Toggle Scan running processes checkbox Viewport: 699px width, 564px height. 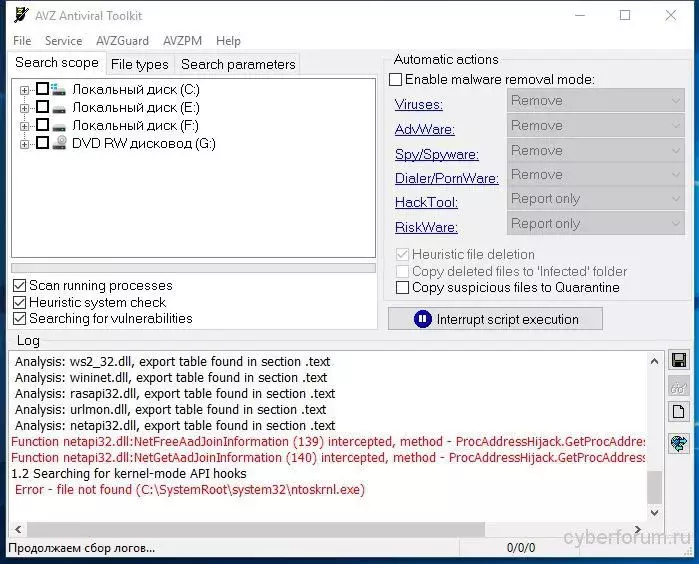[x=19, y=285]
